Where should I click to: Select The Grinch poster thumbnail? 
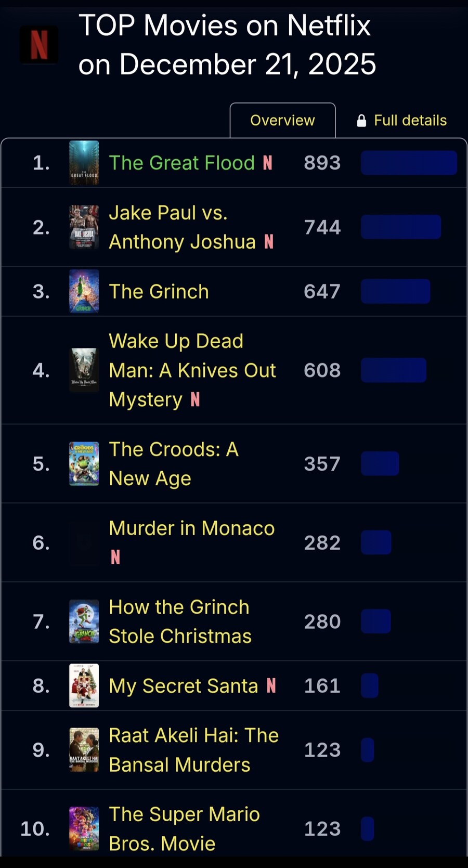tap(84, 291)
